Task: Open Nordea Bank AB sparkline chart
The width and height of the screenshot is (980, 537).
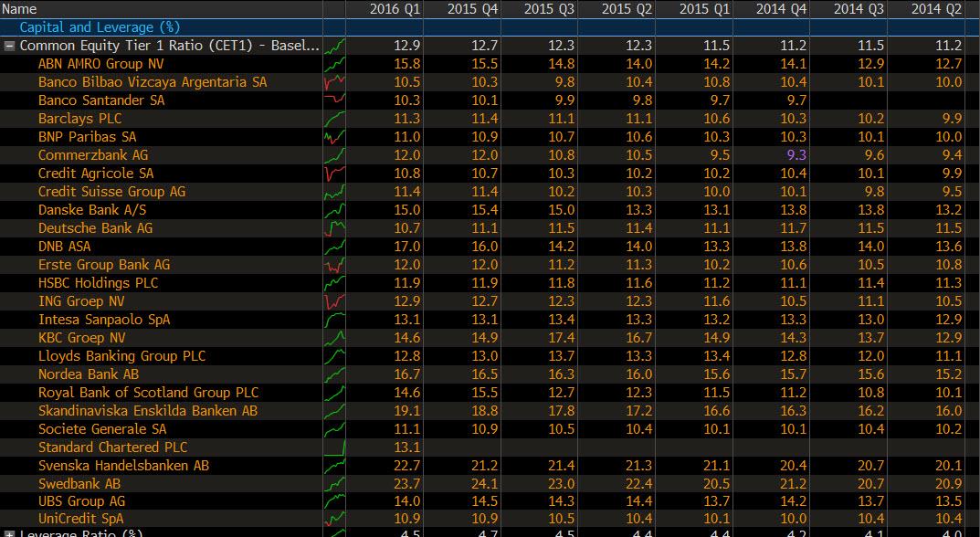Action: click(334, 374)
